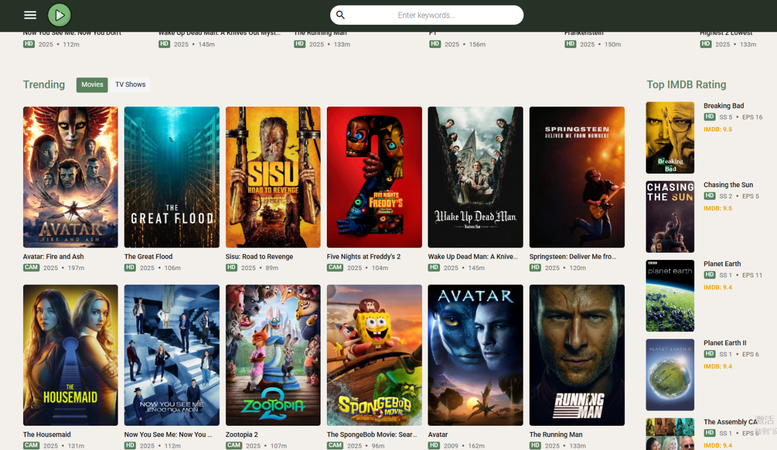Open the Planet Earth II thumbnail

click(670, 375)
